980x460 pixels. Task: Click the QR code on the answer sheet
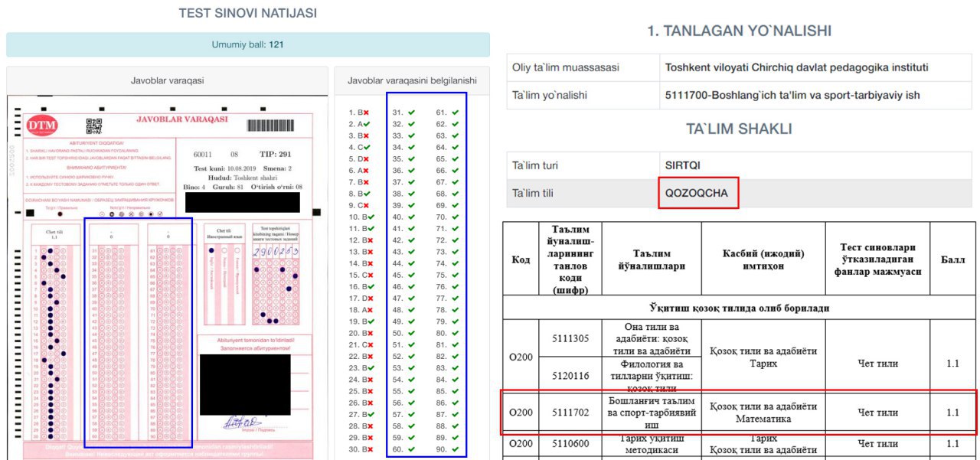(93, 126)
